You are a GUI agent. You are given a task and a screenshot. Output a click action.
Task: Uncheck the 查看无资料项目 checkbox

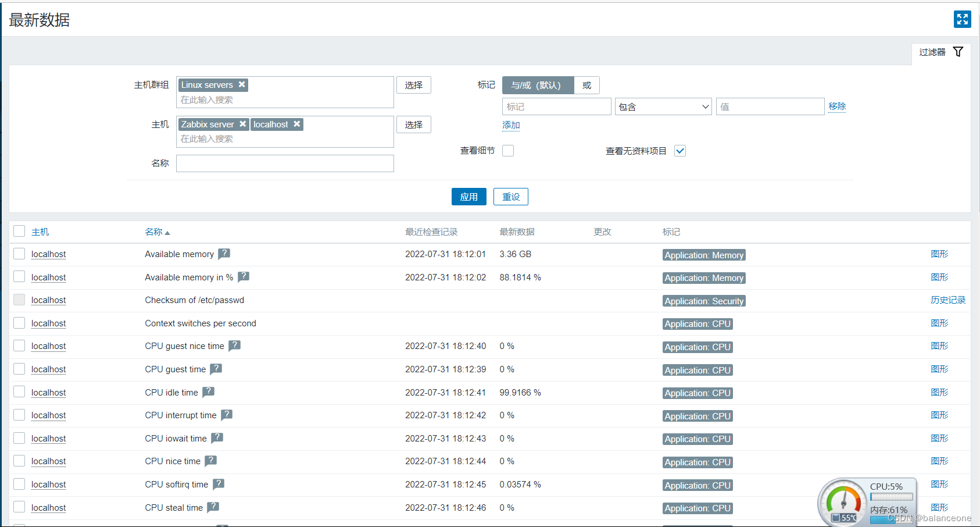coord(679,151)
